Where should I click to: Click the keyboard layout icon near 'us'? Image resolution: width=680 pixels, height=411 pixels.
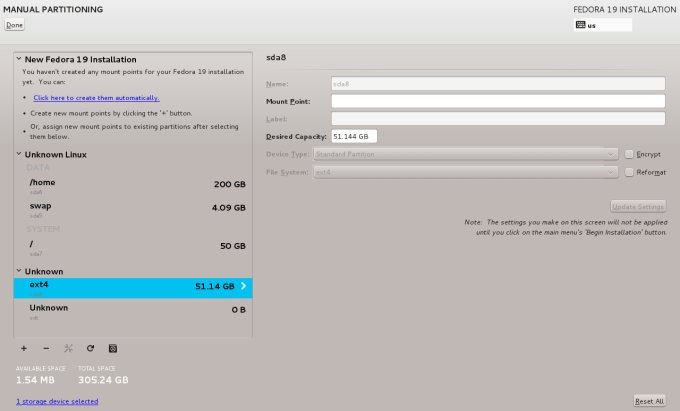580,25
